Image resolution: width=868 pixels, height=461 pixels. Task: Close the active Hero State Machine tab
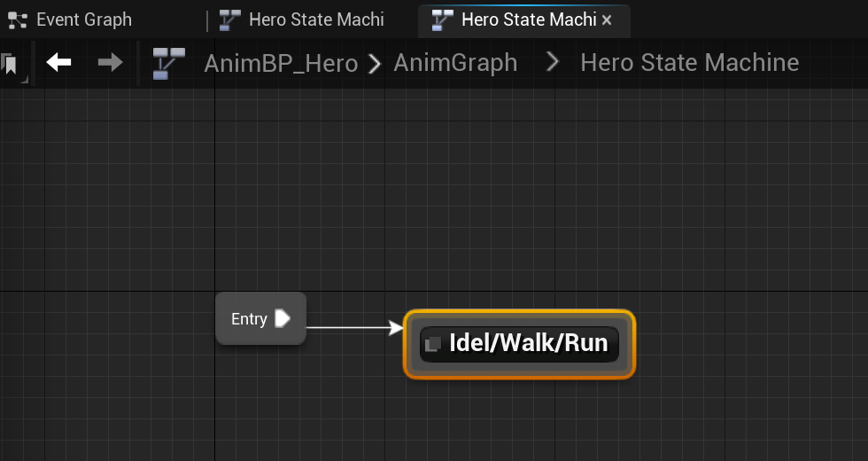click(x=607, y=20)
